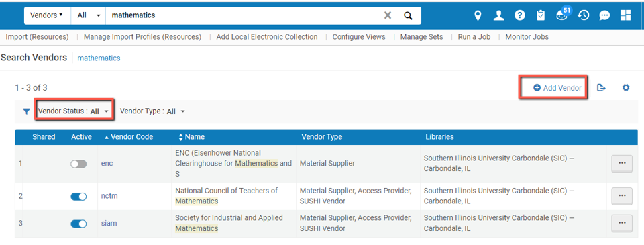The width and height of the screenshot is (644, 245).
Task: Toggle Active switch for nctm vendor
Action: click(x=78, y=197)
